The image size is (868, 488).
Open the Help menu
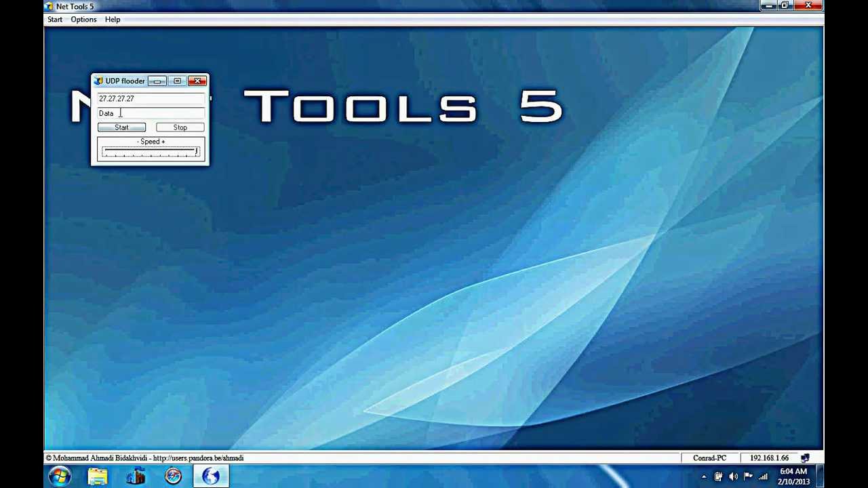(x=113, y=20)
